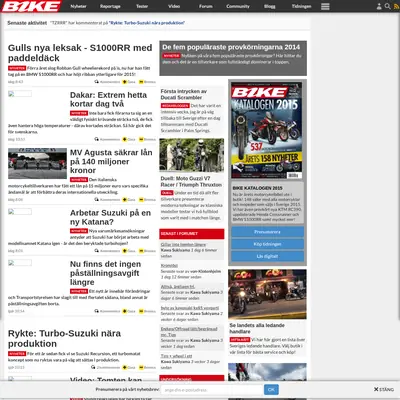Open the Tidningen menu item
Screen dimensions: 400x400
301,6
